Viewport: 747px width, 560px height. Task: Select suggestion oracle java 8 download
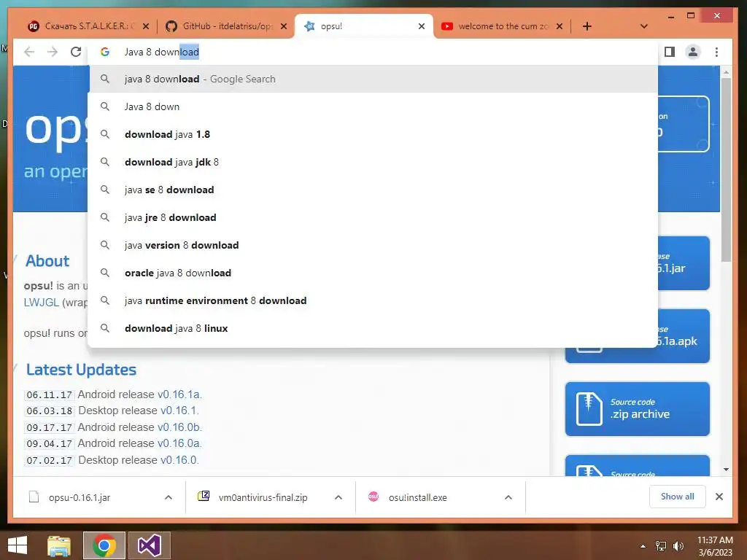point(373,273)
